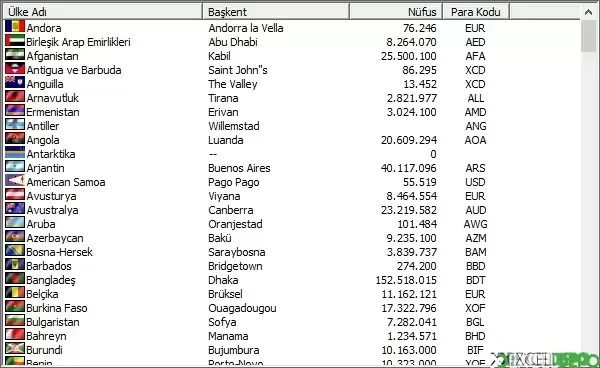Select the Afganistan flag icon
The image size is (600, 368).
coord(15,55)
